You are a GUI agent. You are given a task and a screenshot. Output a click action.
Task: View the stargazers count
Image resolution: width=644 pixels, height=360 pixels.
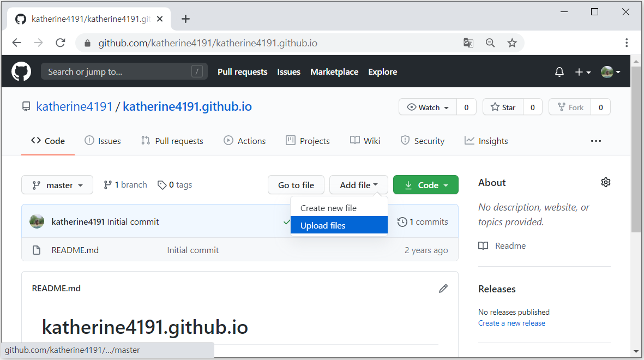[x=532, y=107]
